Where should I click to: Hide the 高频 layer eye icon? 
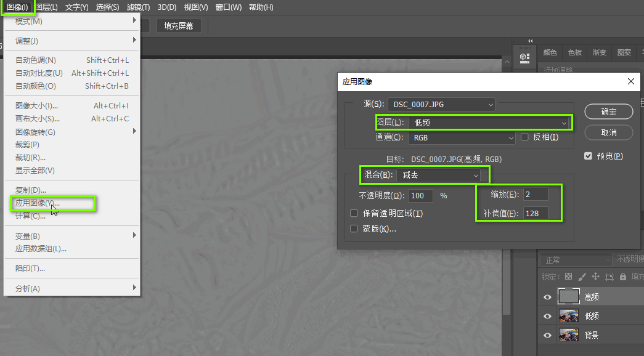click(x=547, y=297)
